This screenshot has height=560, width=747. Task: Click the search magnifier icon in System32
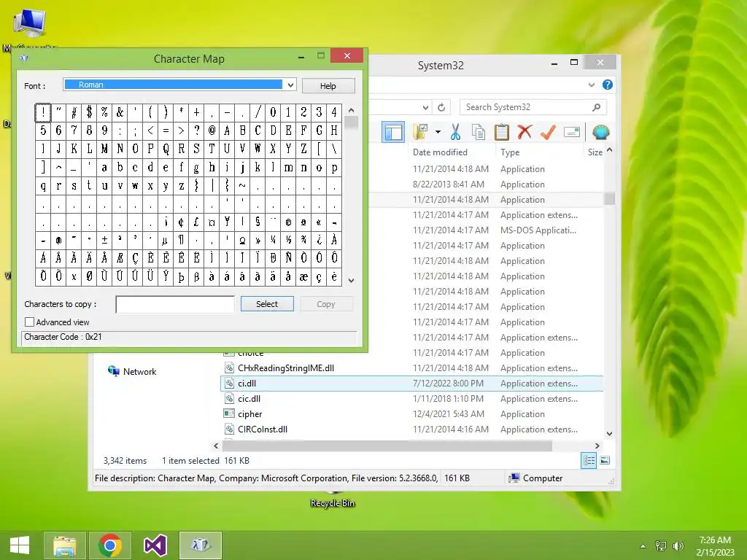596,107
